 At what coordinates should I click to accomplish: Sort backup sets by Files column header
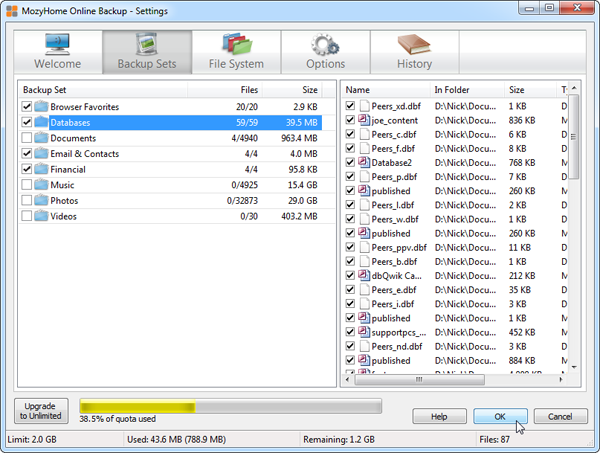click(225, 90)
